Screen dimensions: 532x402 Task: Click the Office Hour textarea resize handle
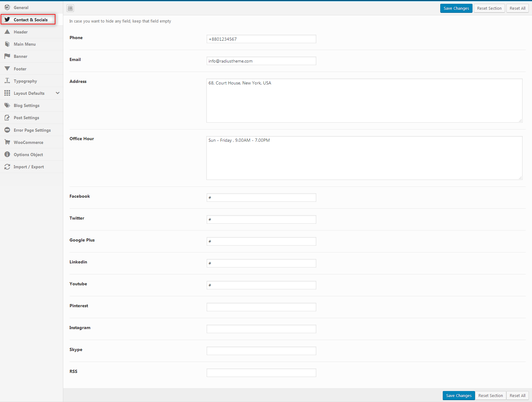coord(520,178)
